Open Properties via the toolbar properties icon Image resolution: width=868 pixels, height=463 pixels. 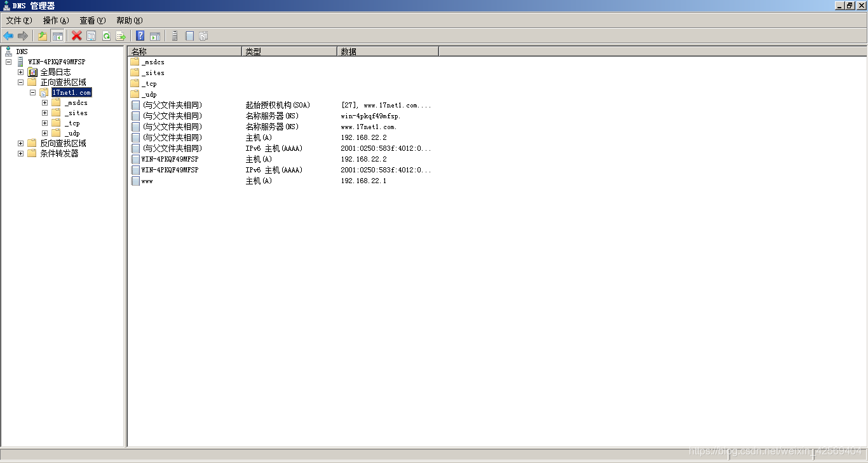pos(92,36)
